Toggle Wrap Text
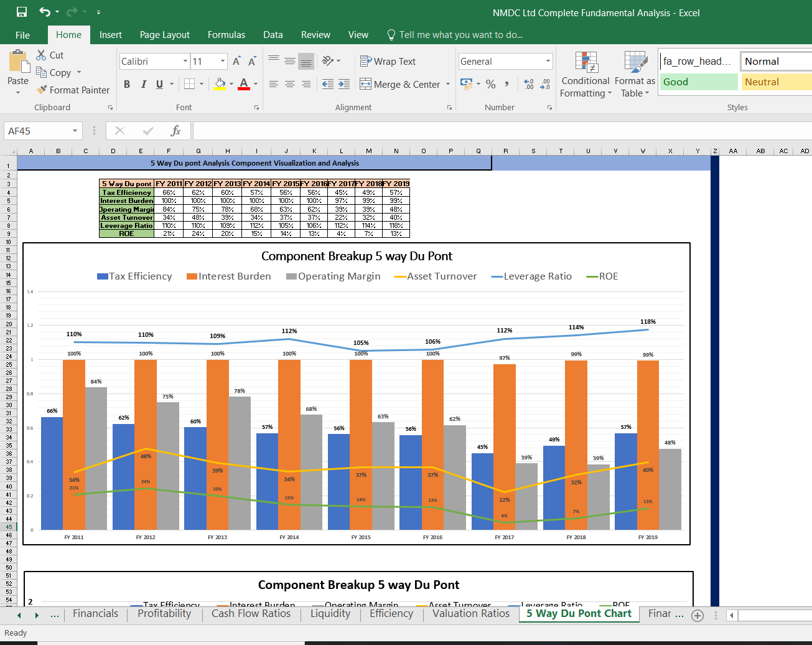Image resolution: width=812 pixels, height=645 pixels. point(388,61)
